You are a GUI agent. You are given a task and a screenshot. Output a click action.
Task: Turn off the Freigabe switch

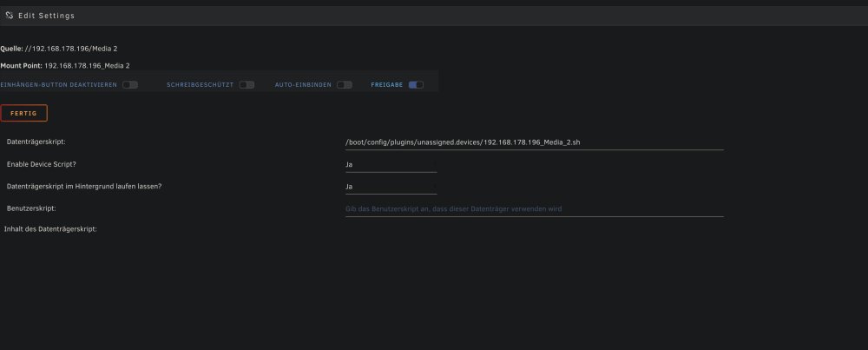416,85
